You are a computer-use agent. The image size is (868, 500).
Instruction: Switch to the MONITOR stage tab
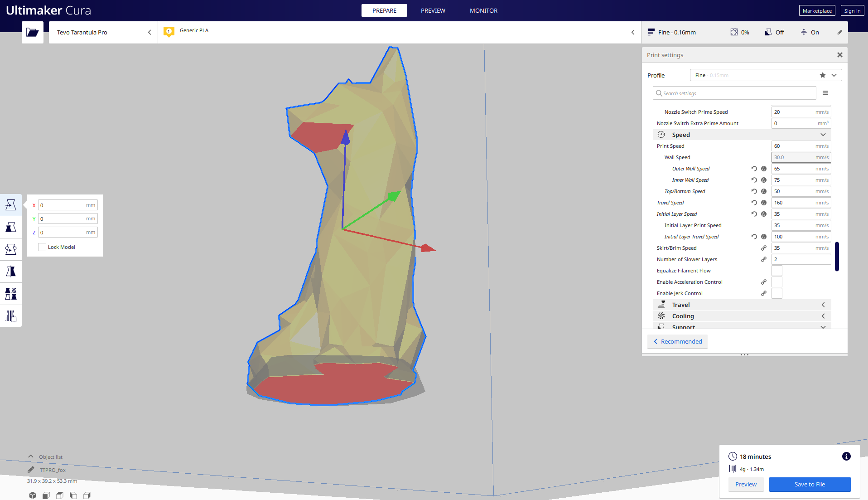(x=483, y=10)
